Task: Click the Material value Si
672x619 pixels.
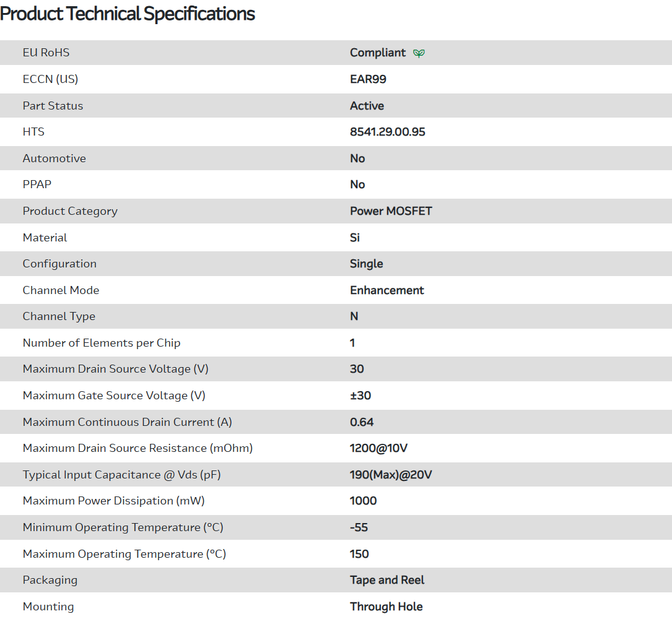Action: [355, 238]
